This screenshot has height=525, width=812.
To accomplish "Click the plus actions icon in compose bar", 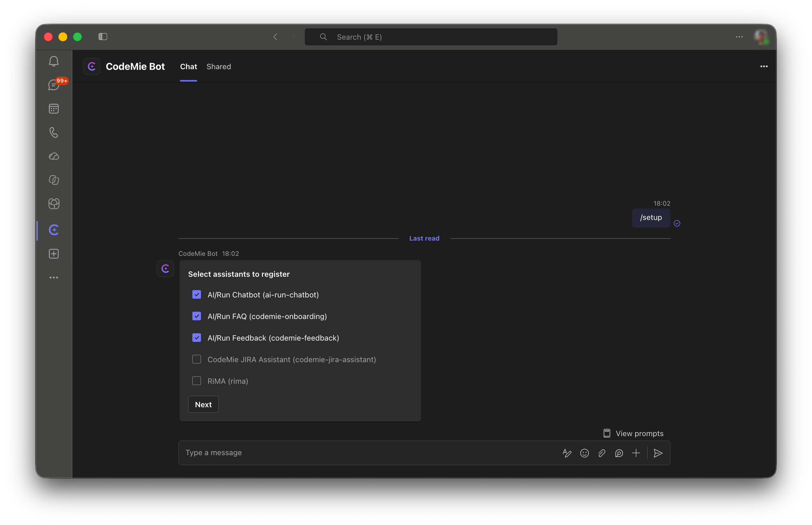I will [x=636, y=453].
